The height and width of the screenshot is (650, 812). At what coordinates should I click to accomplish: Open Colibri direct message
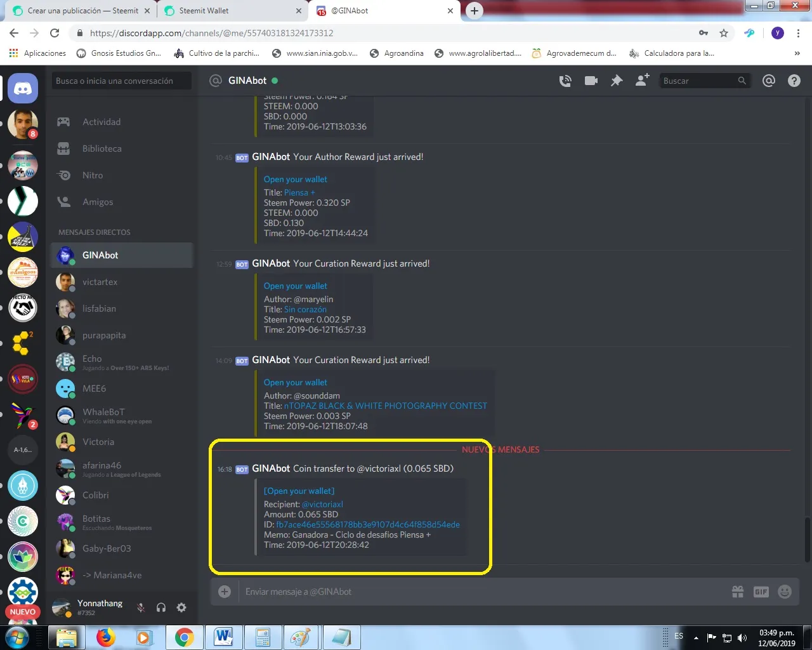pyautogui.click(x=121, y=495)
